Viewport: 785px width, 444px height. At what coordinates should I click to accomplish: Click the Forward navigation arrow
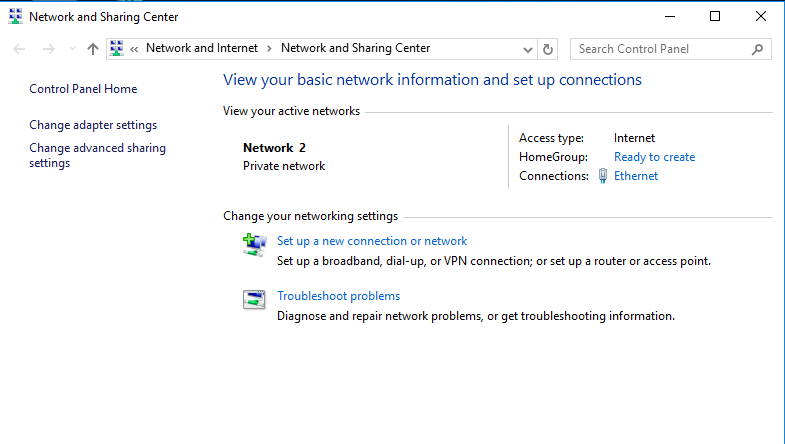coord(49,49)
